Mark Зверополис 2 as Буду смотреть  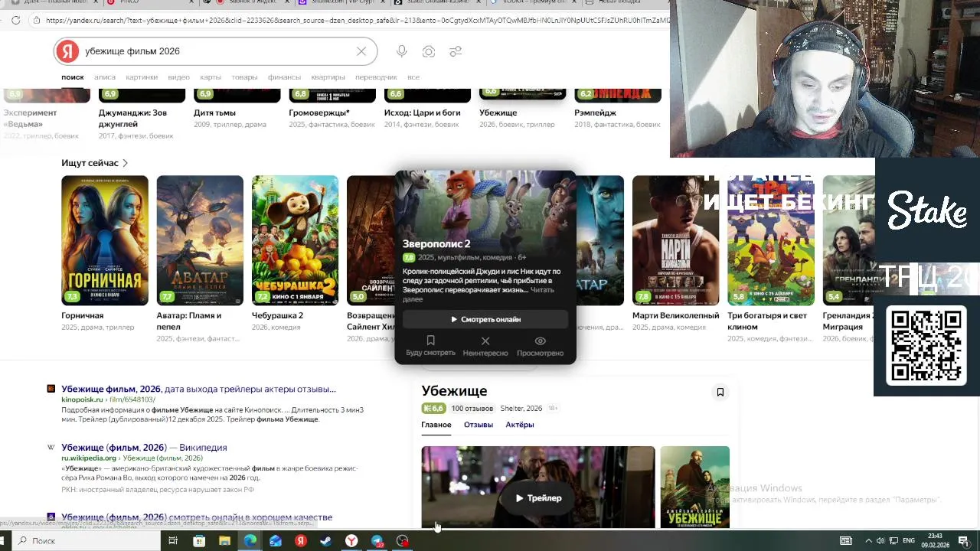click(x=430, y=346)
